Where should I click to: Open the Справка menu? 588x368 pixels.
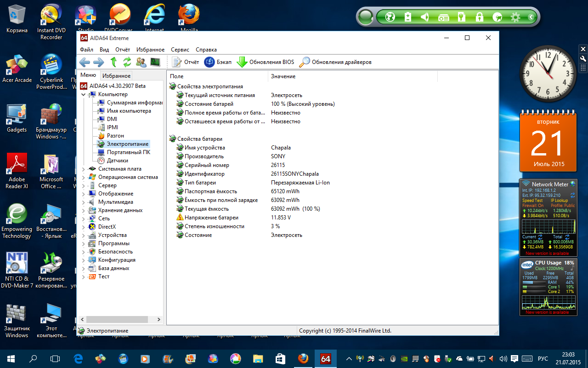(x=206, y=50)
